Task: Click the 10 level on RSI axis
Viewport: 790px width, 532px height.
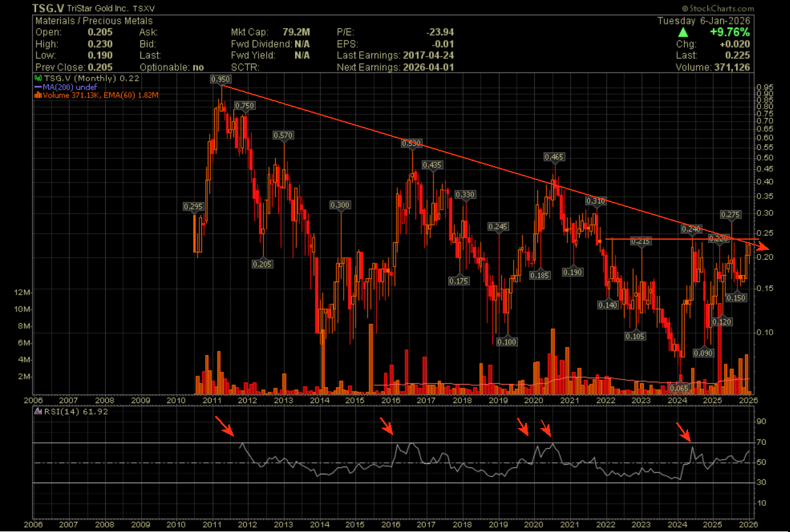Action: tap(762, 503)
